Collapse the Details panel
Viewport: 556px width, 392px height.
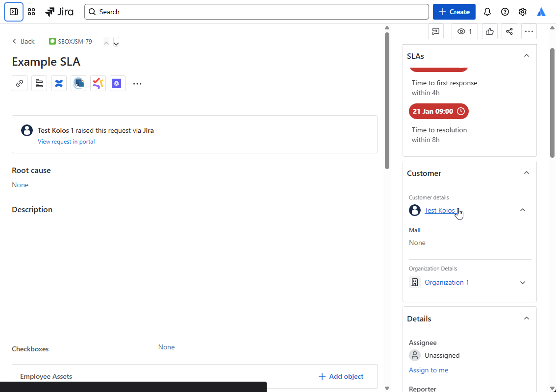pos(527,318)
